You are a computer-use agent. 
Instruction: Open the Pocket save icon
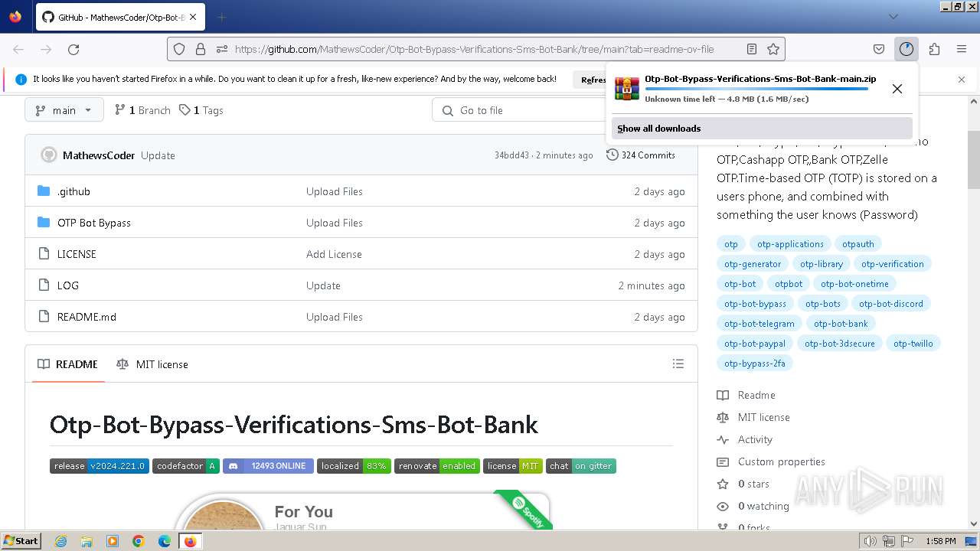click(x=879, y=49)
